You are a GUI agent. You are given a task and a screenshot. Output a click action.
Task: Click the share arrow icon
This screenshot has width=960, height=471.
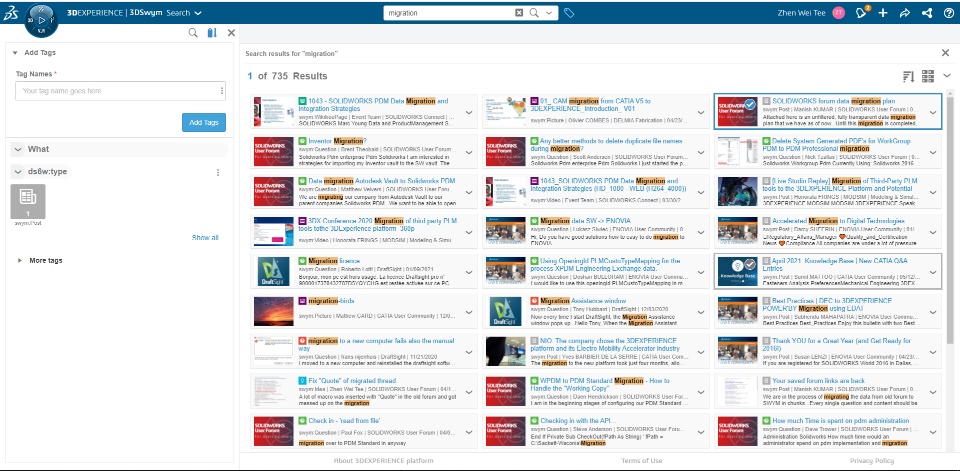(x=905, y=13)
